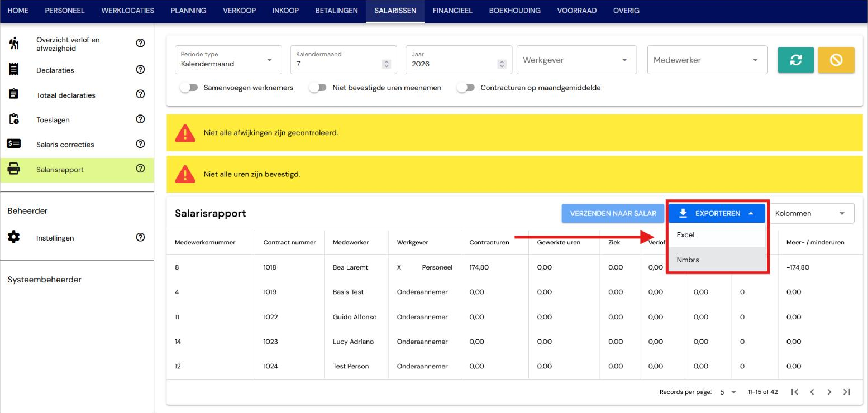Jump to last page icon

click(847, 392)
